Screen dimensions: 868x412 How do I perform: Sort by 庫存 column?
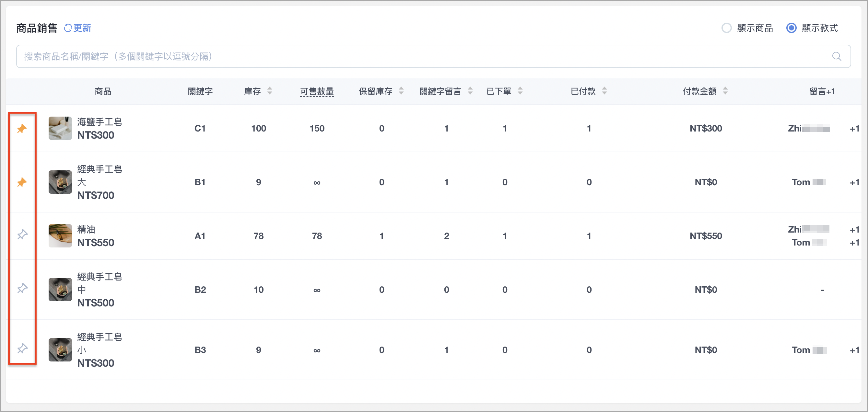[270, 91]
